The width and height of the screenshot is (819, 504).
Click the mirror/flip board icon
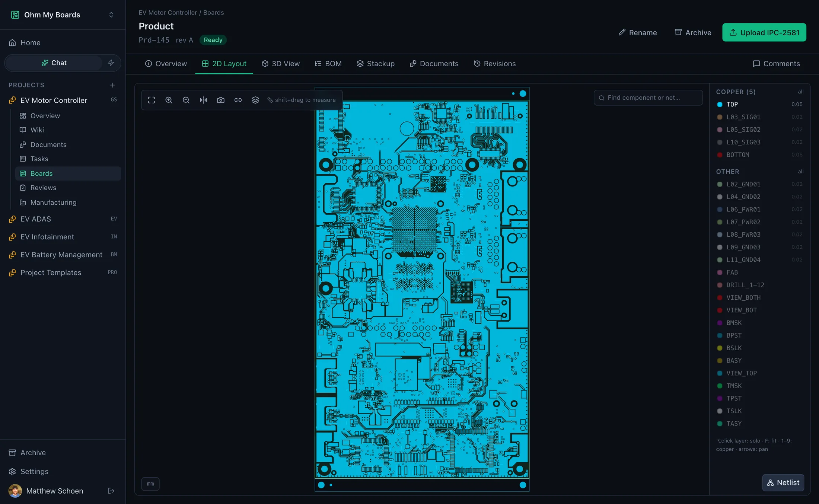[x=203, y=100]
